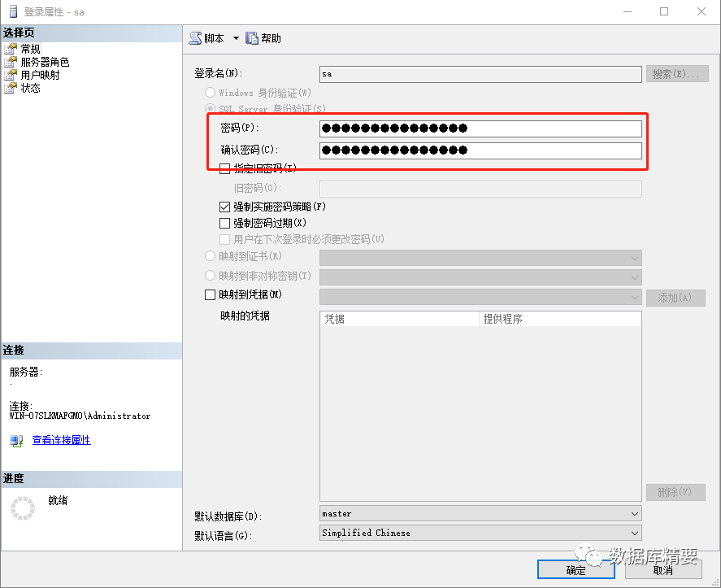Open the 映射到非对称密钥 dropdown
The height and width of the screenshot is (588, 721).
coord(480,277)
